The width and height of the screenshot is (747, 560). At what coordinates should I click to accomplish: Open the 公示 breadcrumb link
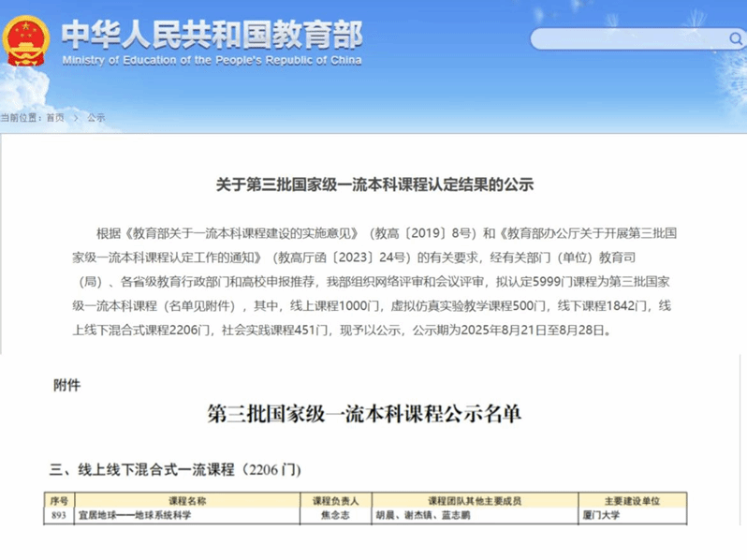[x=96, y=117]
